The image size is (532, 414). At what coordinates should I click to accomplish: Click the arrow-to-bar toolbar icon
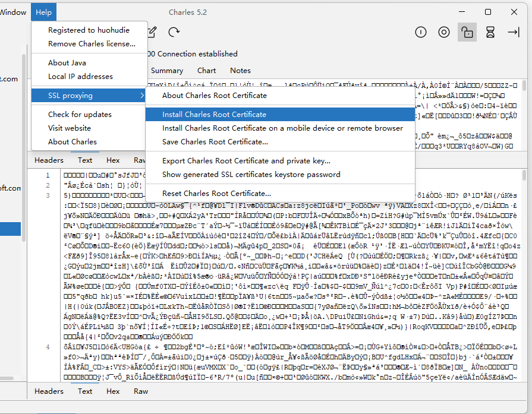(514, 32)
